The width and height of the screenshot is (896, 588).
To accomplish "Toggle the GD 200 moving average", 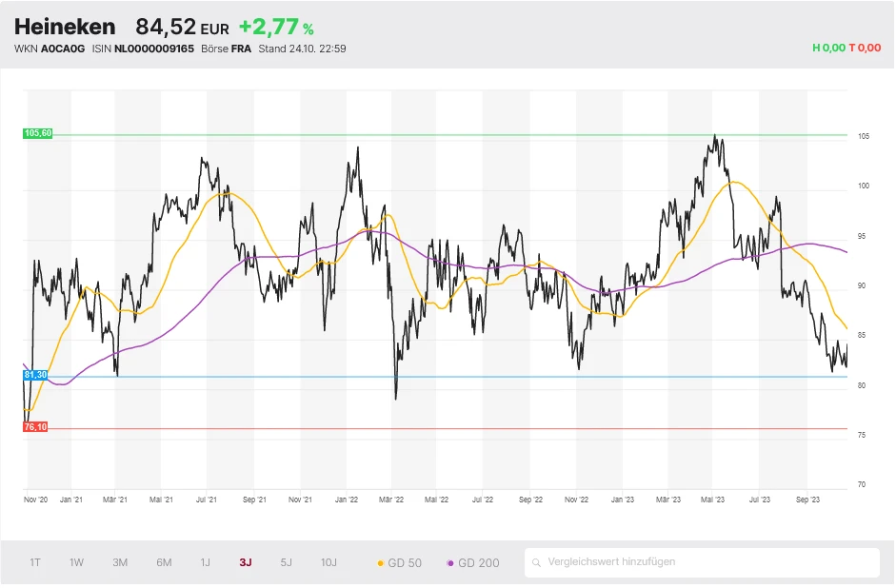I will 473,562.
